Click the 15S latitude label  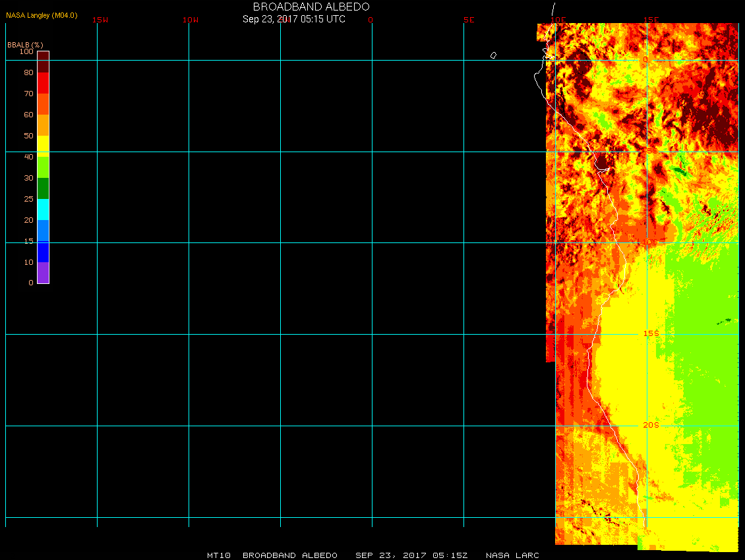click(651, 334)
